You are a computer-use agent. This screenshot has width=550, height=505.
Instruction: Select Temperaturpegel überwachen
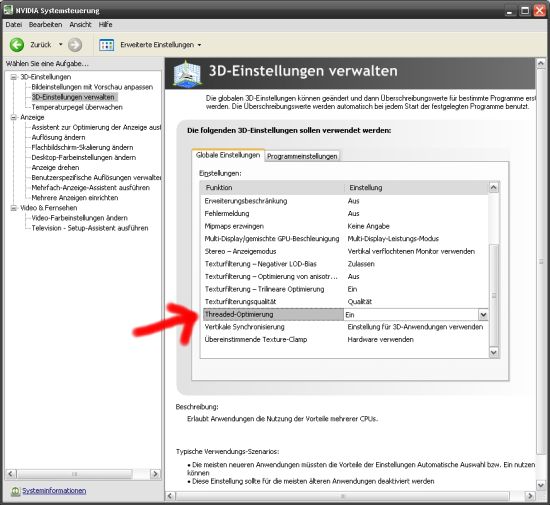pyautogui.click(x=77, y=107)
